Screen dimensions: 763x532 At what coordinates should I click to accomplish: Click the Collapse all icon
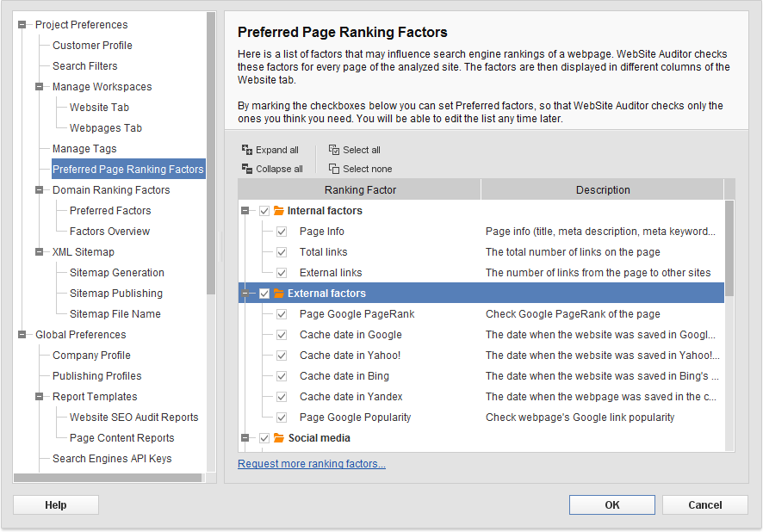[246, 168]
